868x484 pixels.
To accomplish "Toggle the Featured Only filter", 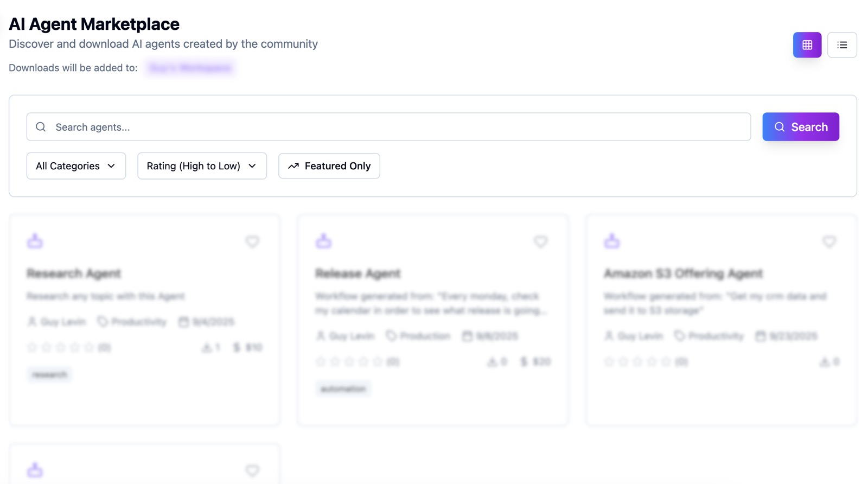I will point(329,166).
